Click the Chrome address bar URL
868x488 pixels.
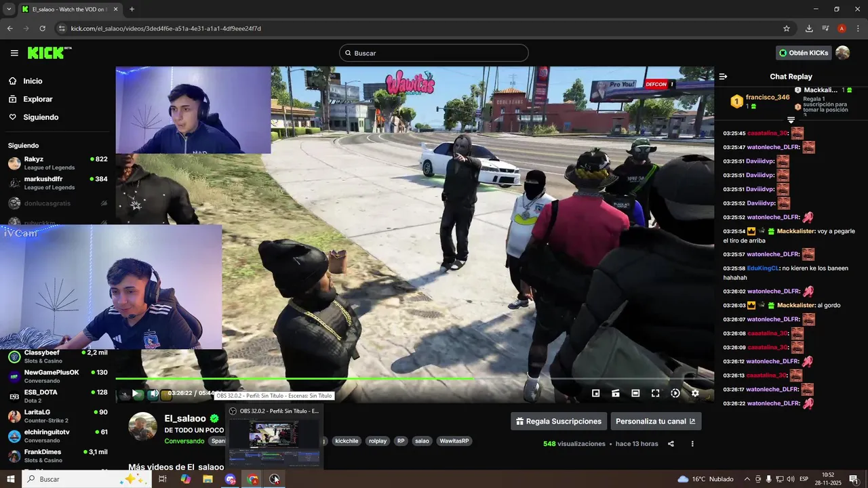pyautogui.click(x=166, y=28)
